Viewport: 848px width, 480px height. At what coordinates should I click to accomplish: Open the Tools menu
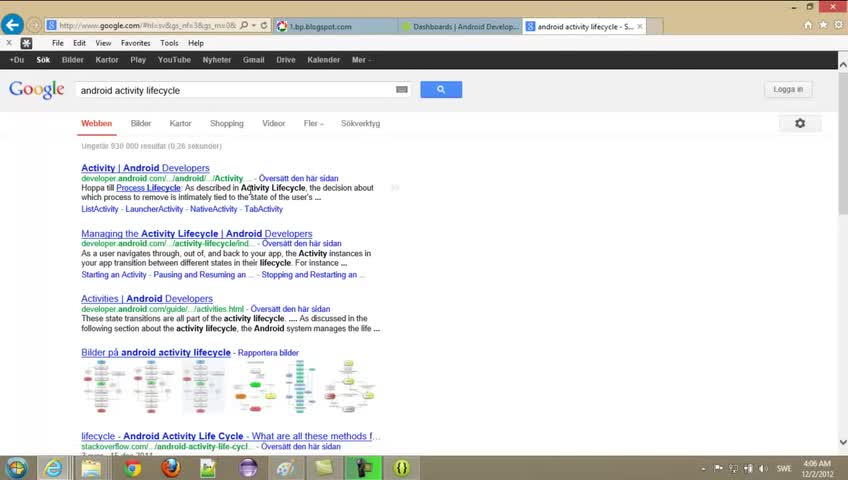(169, 43)
